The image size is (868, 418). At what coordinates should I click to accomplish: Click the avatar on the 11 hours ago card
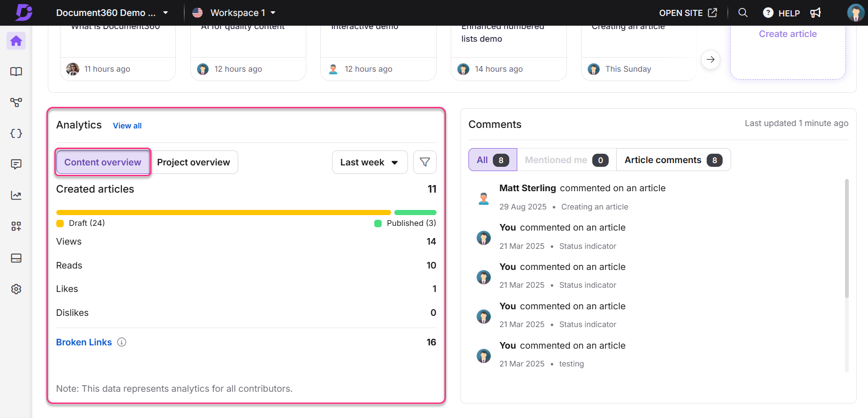click(73, 69)
